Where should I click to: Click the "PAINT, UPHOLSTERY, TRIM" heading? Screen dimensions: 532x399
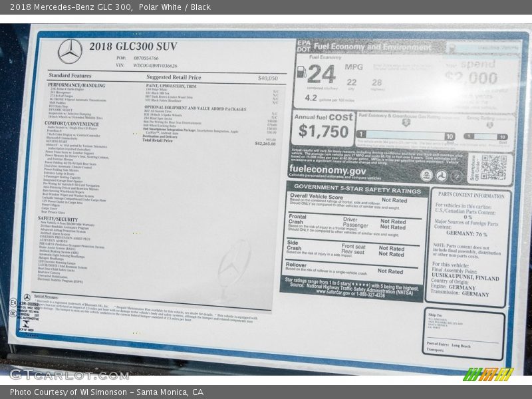click(x=172, y=86)
